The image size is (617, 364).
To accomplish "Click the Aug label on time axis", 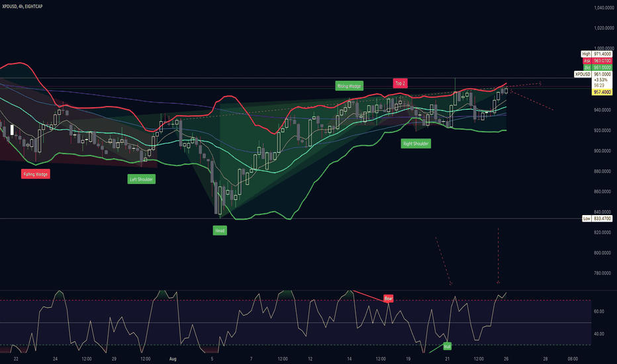I will [x=173, y=359].
